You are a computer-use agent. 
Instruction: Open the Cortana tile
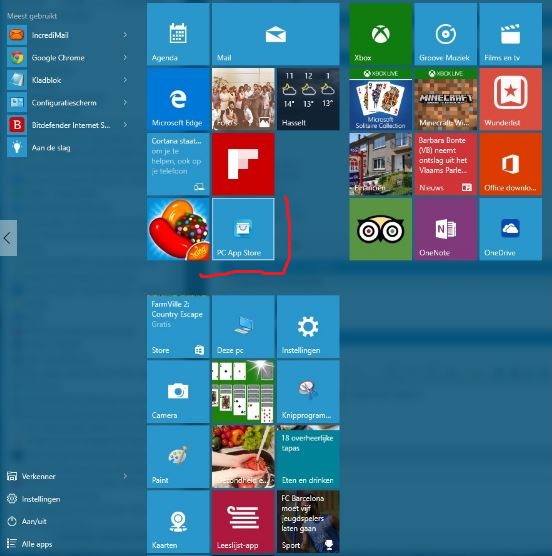click(x=178, y=164)
